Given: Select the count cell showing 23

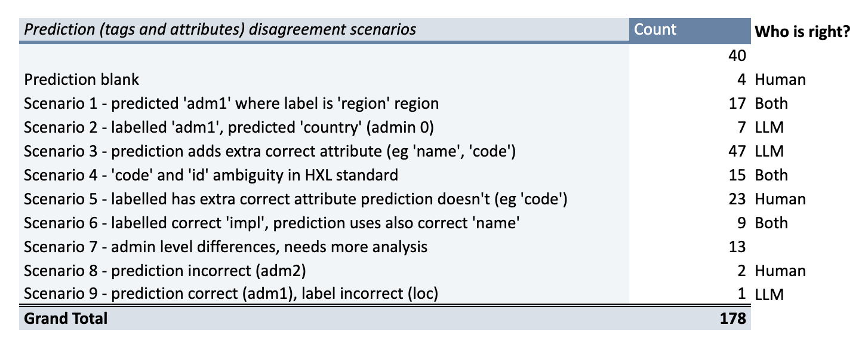Looking at the screenshot, I should pos(737,199).
